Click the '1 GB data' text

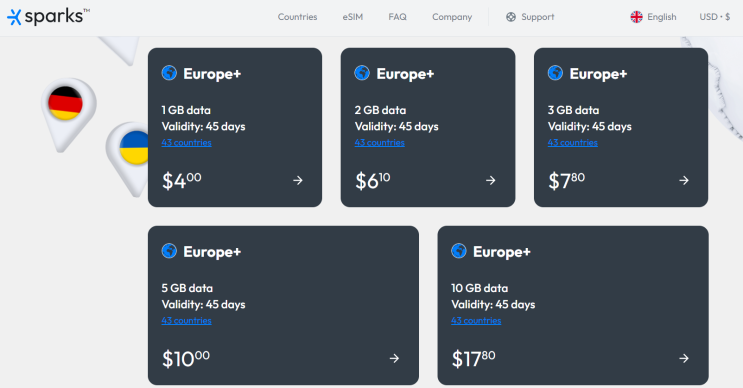click(x=186, y=110)
